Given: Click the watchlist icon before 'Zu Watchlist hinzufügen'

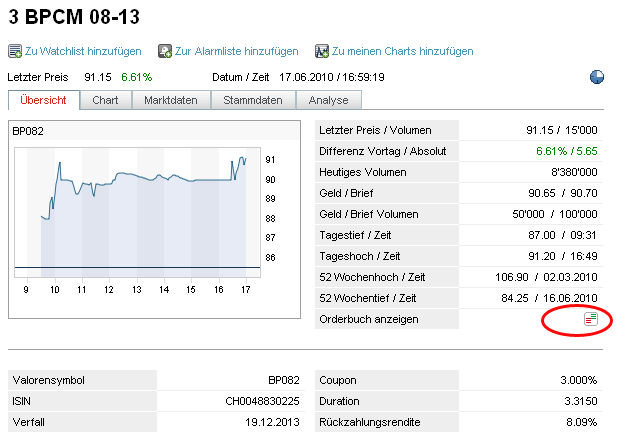Looking at the screenshot, I should [x=15, y=51].
